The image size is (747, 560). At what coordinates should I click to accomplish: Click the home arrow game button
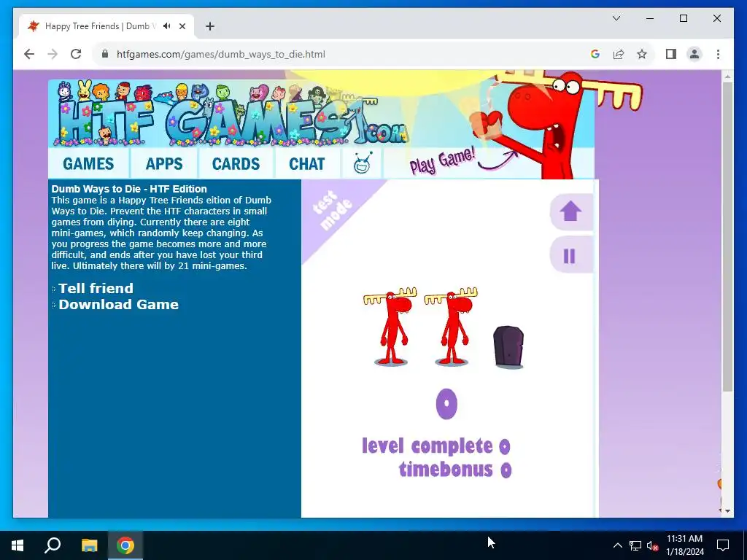click(x=570, y=212)
